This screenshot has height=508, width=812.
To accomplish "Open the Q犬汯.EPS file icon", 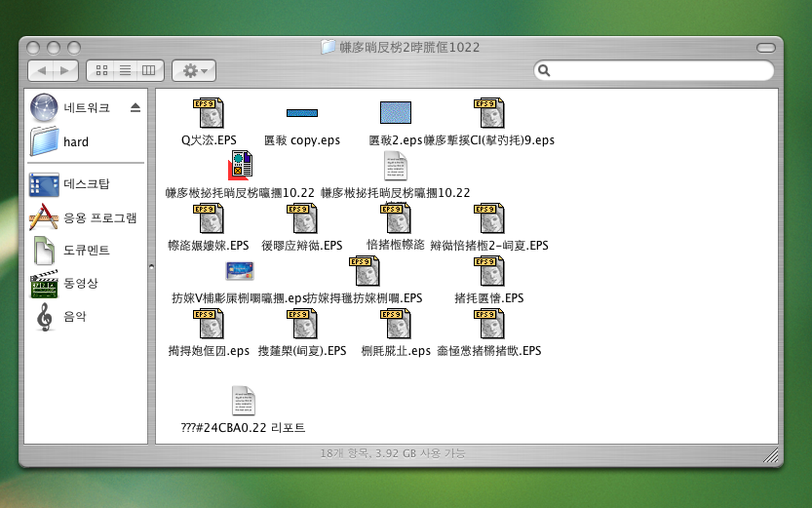I will 209,113.
